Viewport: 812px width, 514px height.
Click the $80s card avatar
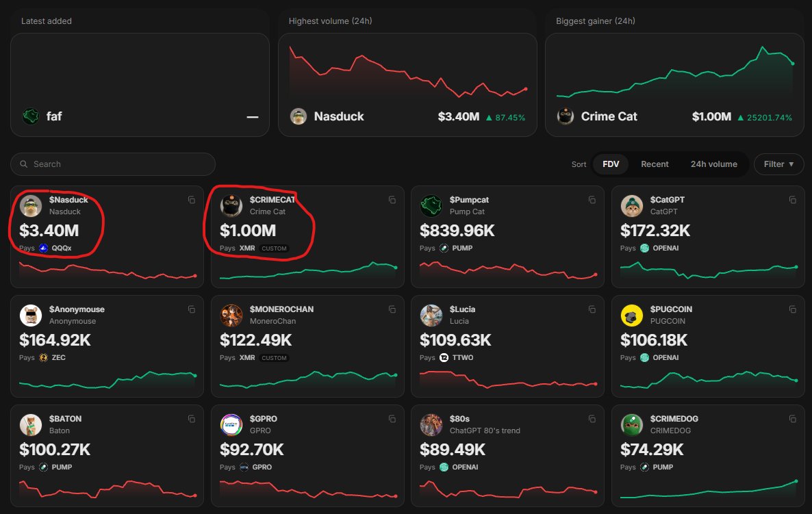(x=431, y=425)
